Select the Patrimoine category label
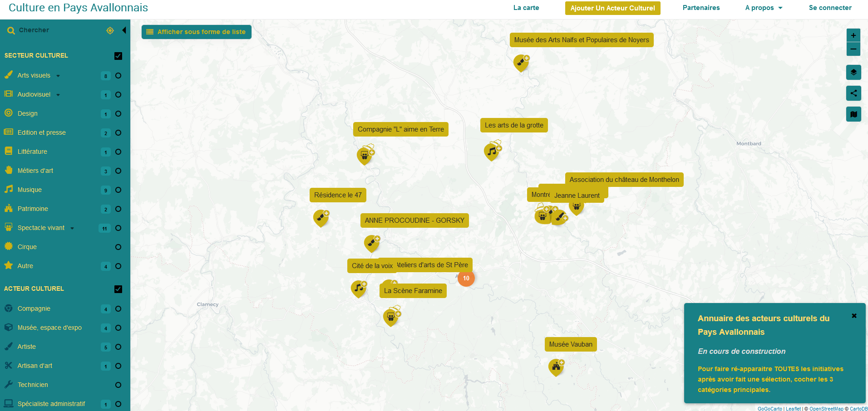868x411 pixels. [33, 209]
